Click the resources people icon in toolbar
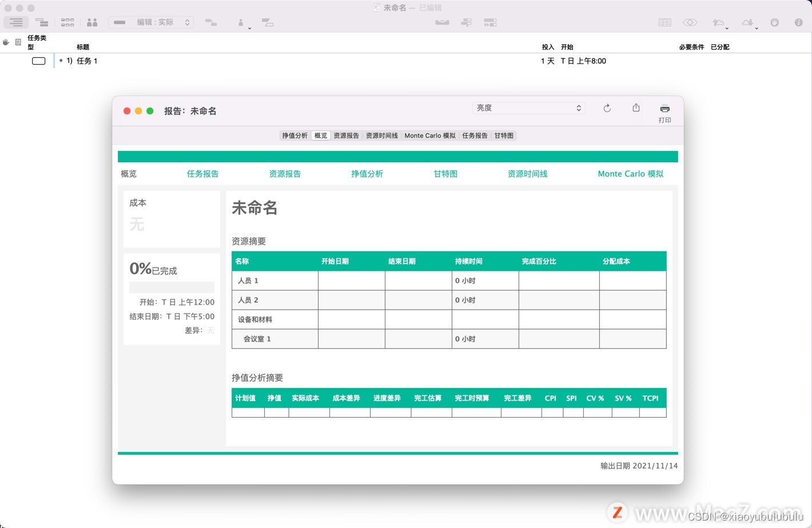The image size is (812, 528). 92,22
